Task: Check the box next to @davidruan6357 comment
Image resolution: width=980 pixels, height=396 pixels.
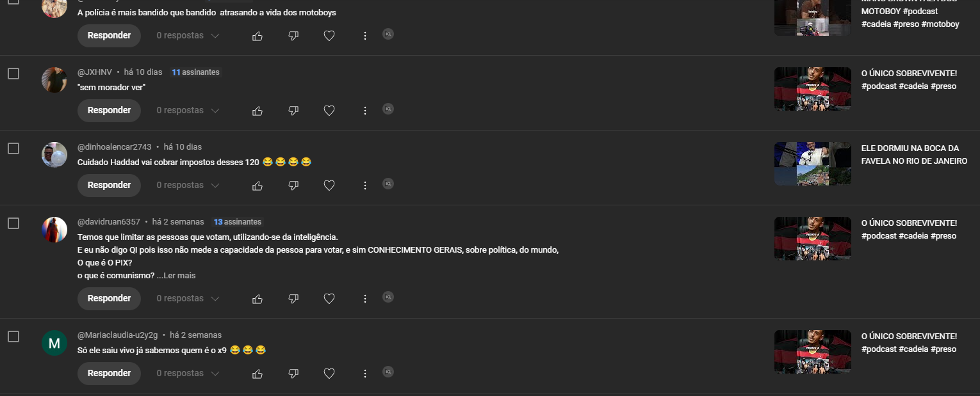Action: (13, 223)
